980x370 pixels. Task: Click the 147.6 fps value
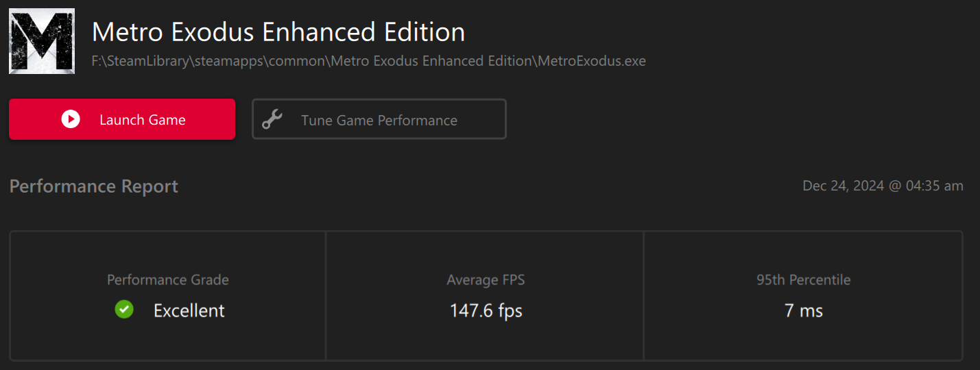coord(486,310)
